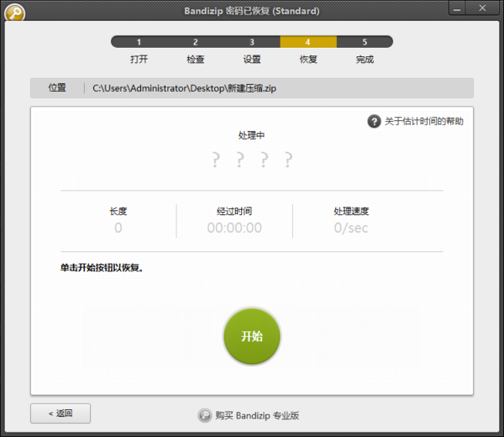Click the highlighted step 4 恢复 segment
This screenshot has width=504, height=437.
click(x=307, y=42)
